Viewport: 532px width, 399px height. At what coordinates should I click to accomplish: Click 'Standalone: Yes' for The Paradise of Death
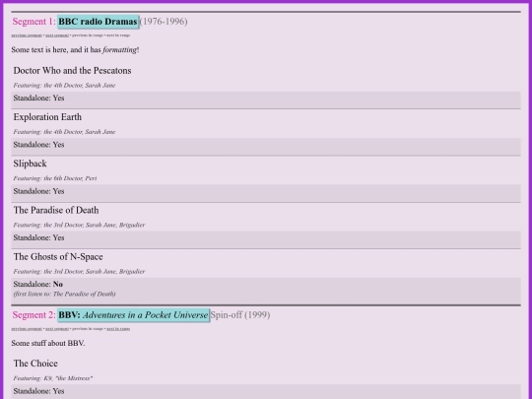[38, 237]
